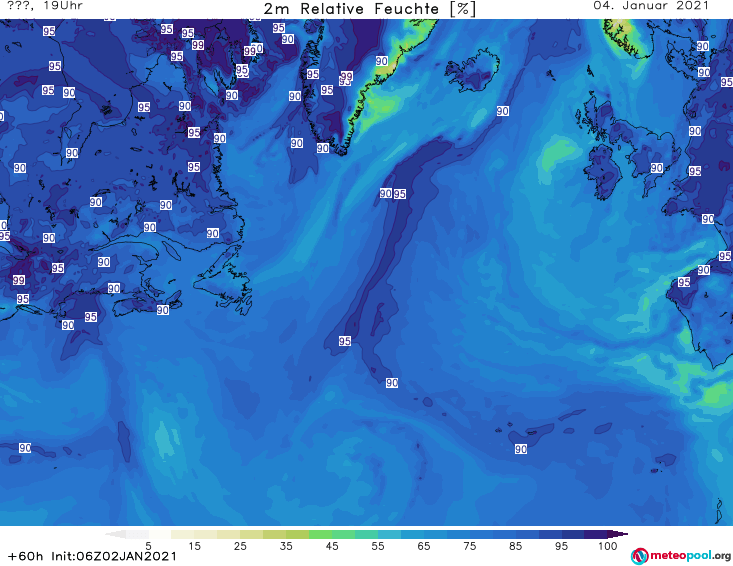Click the meteopool.org logo icon

pyautogui.click(x=639, y=556)
